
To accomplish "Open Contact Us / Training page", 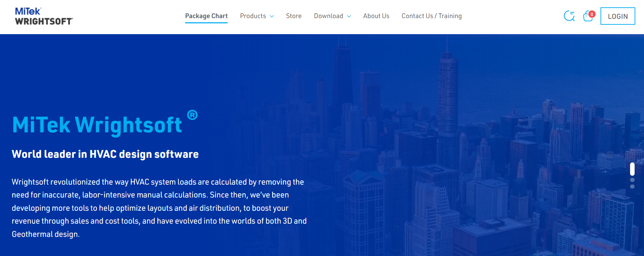I will click(x=431, y=16).
